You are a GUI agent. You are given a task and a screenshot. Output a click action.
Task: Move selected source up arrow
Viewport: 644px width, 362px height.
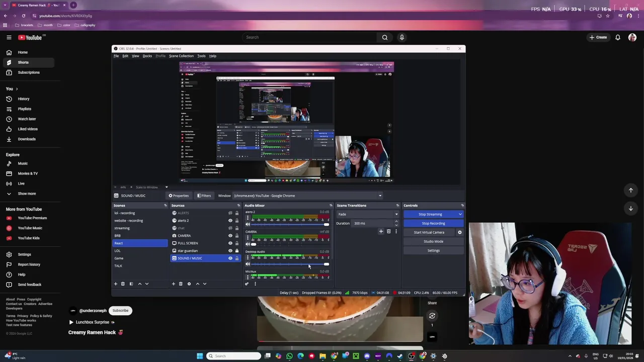pyautogui.click(x=197, y=284)
